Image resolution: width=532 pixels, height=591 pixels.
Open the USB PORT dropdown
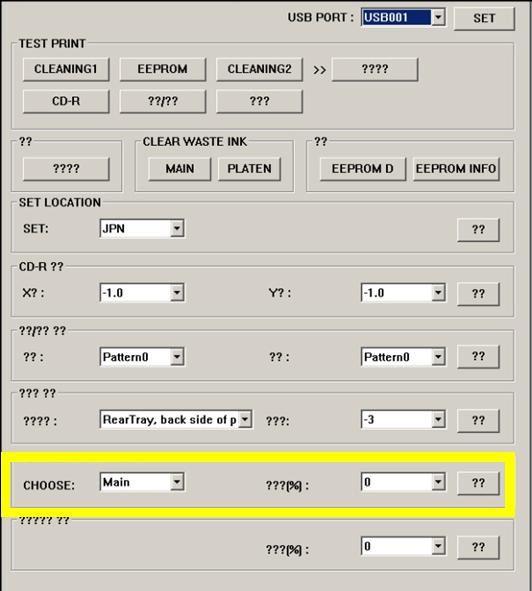(x=403, y=17)
